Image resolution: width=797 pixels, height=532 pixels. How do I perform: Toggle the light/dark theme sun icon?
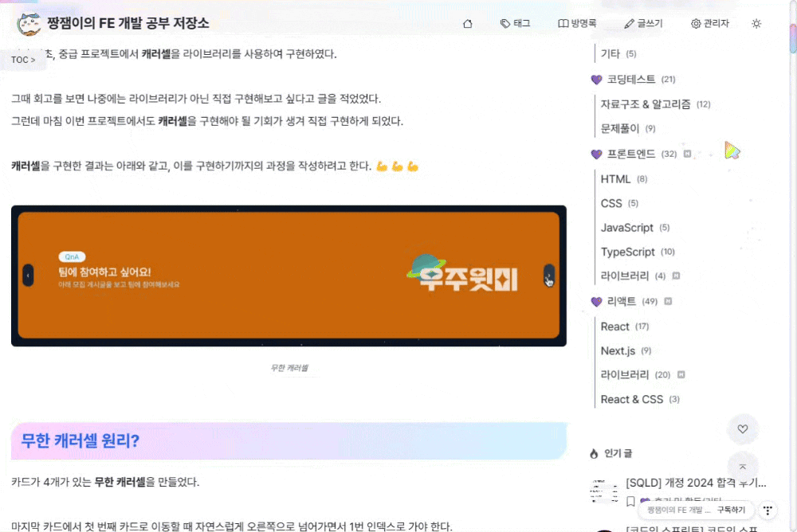coord(756,23)
